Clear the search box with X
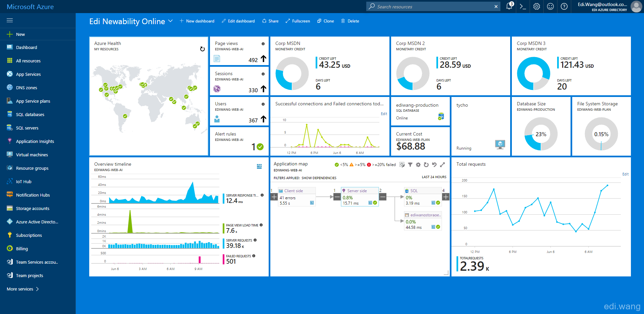The width and height of the screenshot is (644, 314). click(496, 7)
